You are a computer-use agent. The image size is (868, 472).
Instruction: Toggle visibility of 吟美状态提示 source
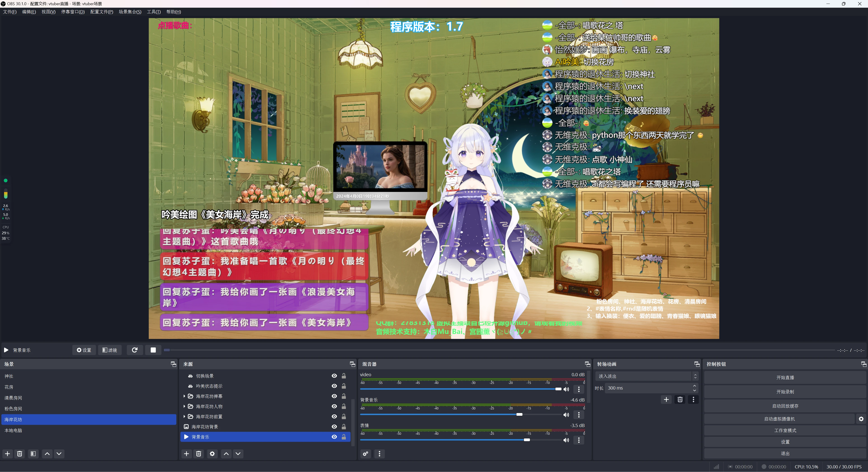(x=334, y=386)
